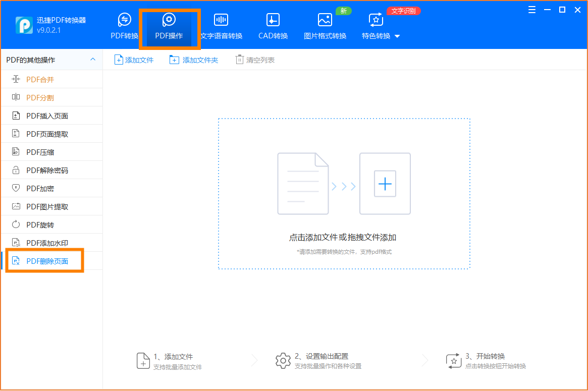This screenshot has width=588, height=391.
Task: Select PDF插入页面 text in sidebar
Action: 47,116
